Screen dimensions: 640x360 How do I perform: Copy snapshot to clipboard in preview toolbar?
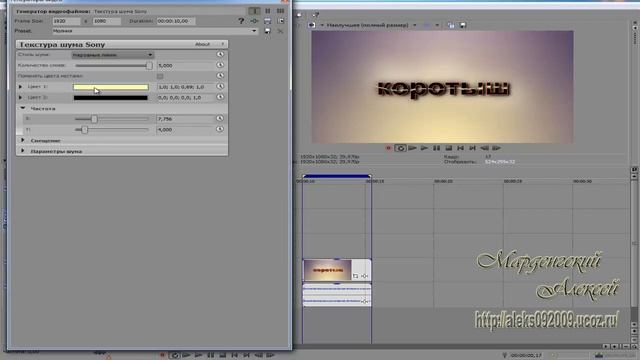point(451,25)
